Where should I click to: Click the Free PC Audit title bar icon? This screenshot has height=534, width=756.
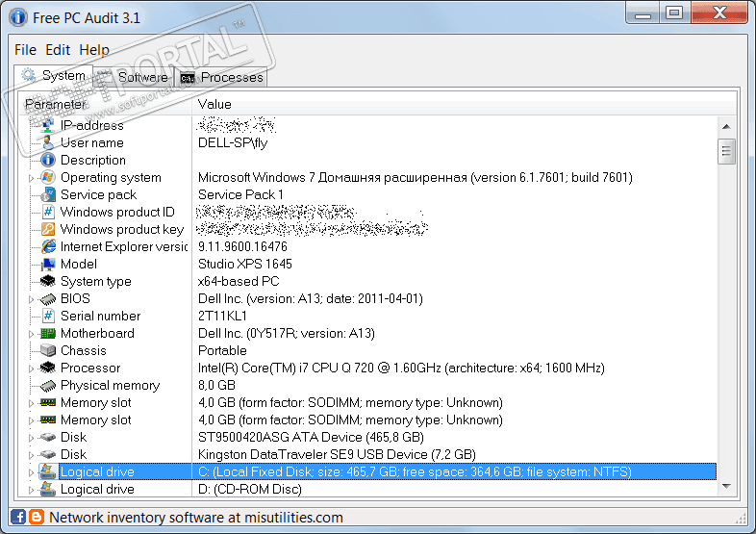point(18,17)
